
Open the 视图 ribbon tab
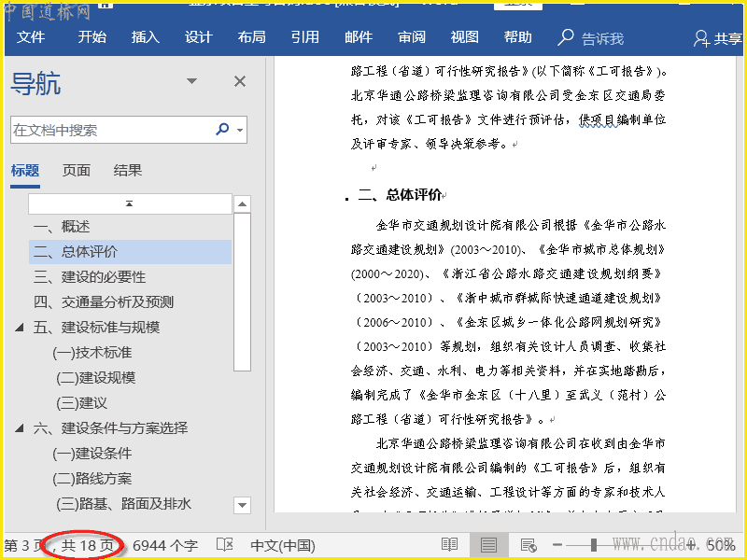[464, 37]
